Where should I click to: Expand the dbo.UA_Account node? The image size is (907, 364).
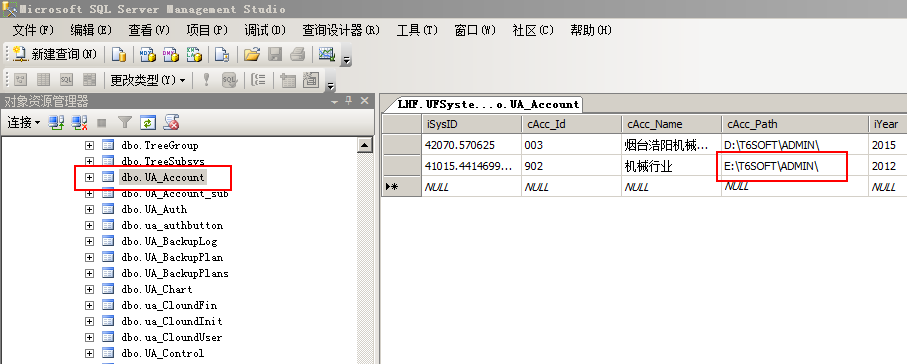[x=89, y=177]
